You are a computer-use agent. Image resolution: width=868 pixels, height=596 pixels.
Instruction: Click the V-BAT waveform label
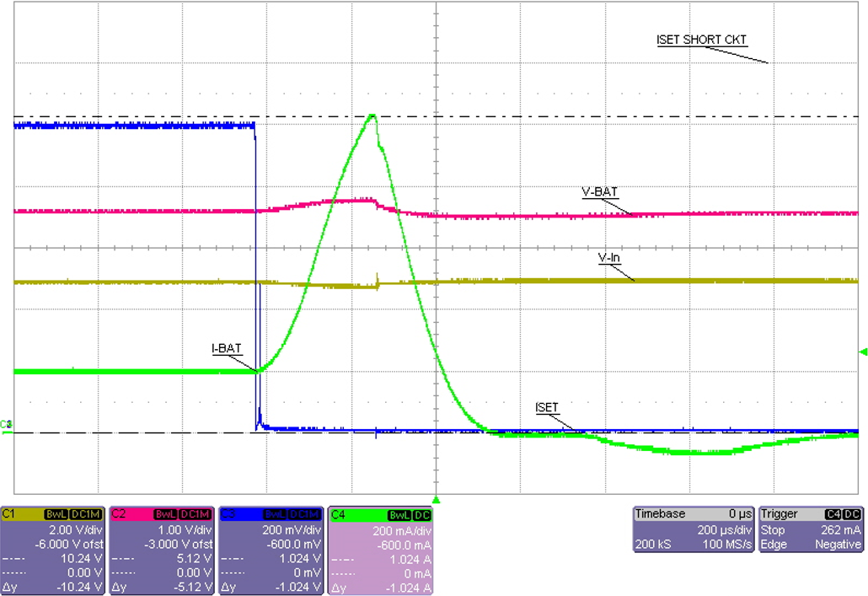pos(599,193)
